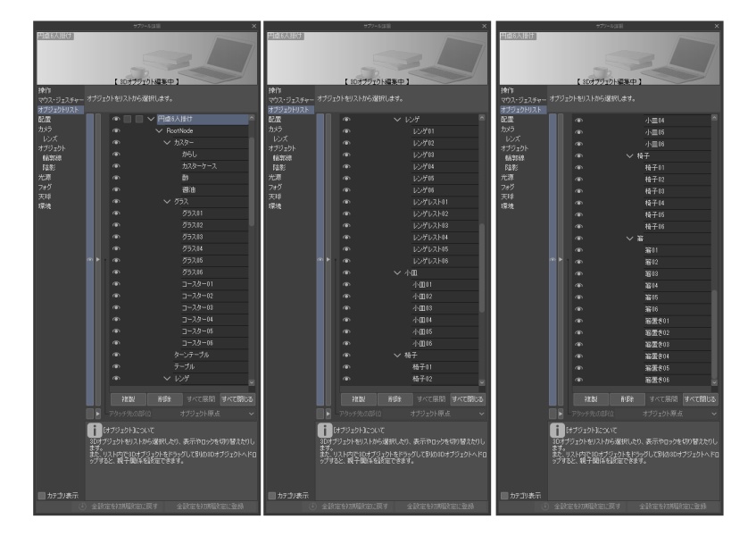The width and height of the screenshot is (756, 536).
Task: Hide ターンテーブル via its eye icon
Action: point(116,355)
